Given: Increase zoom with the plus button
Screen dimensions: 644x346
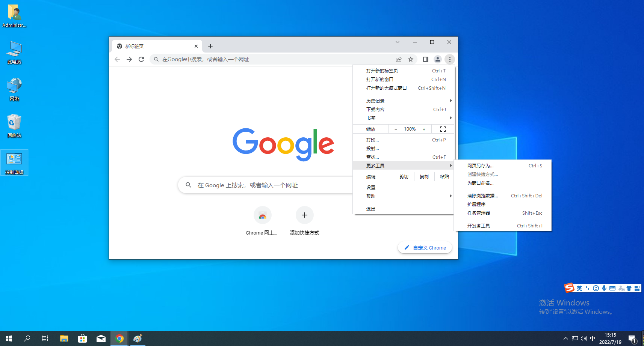Looking at the screenshot, I should (424, 129).
